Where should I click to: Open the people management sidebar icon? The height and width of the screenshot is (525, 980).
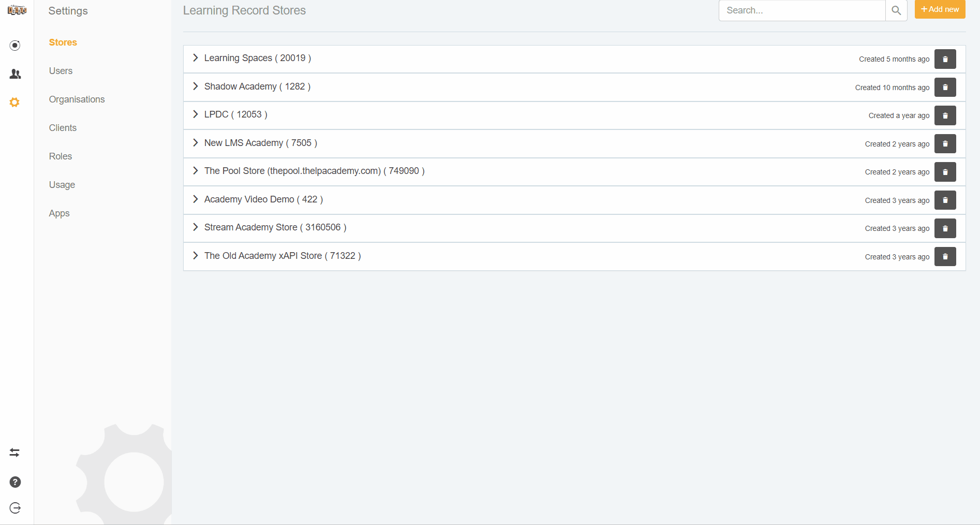coord(15,74)
